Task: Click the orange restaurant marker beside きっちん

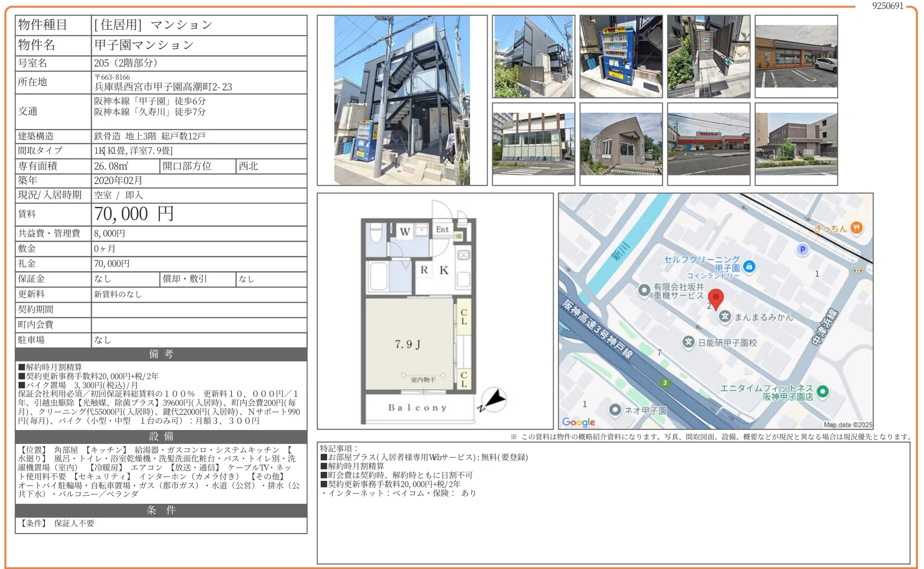Action: pyautogui.click(x=856, y=228)
